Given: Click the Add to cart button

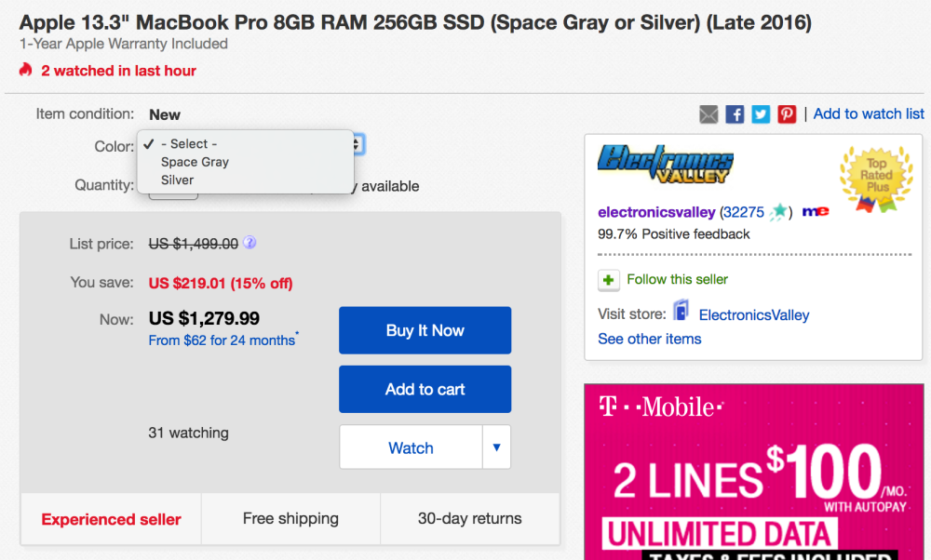Looking at the screenshot, I should click(x=425, y=389).
